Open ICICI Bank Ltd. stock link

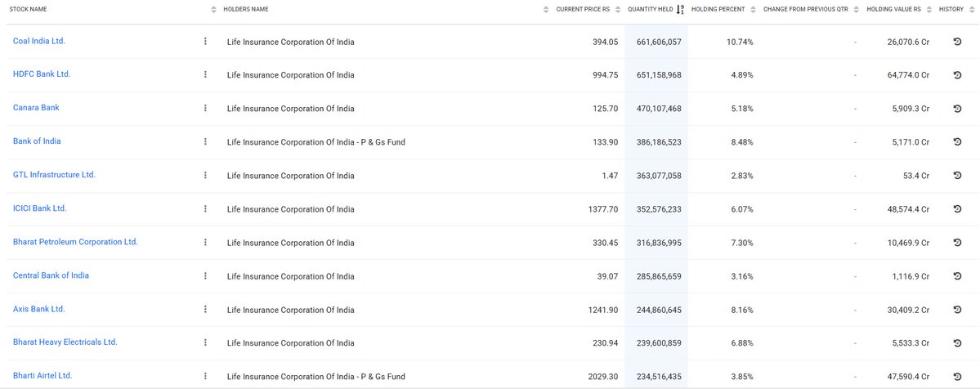(x=40, y=208)
